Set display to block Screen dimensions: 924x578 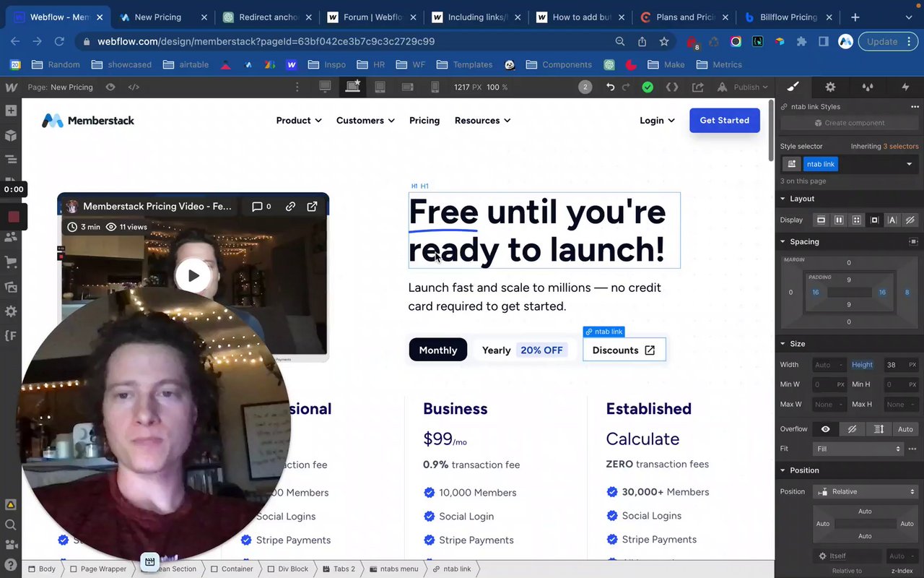821,220
